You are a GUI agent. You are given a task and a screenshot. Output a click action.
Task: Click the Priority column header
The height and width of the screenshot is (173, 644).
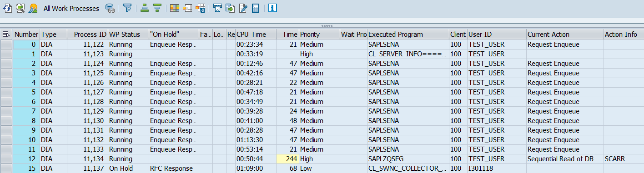[319, 35]
